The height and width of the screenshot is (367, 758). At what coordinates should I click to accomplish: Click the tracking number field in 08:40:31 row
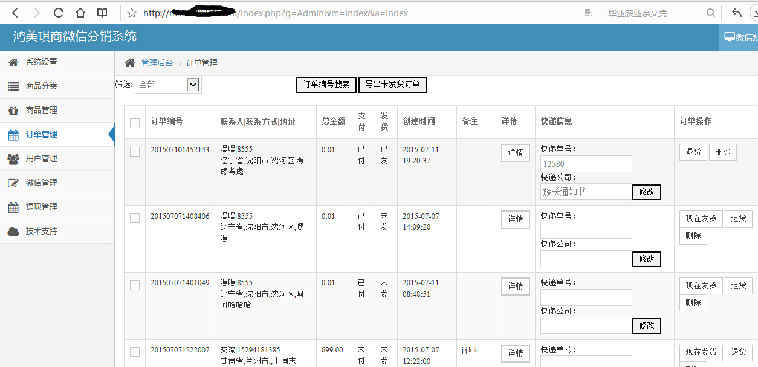586,297
